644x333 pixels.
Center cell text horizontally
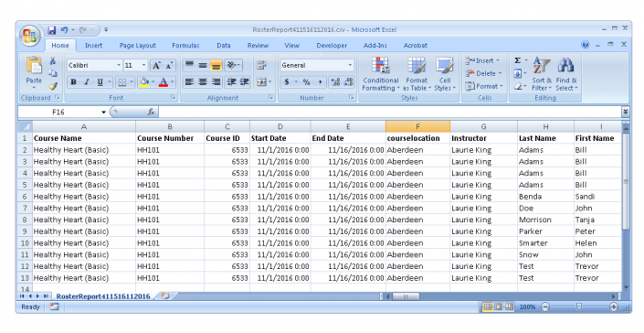[x=203, y=81]
